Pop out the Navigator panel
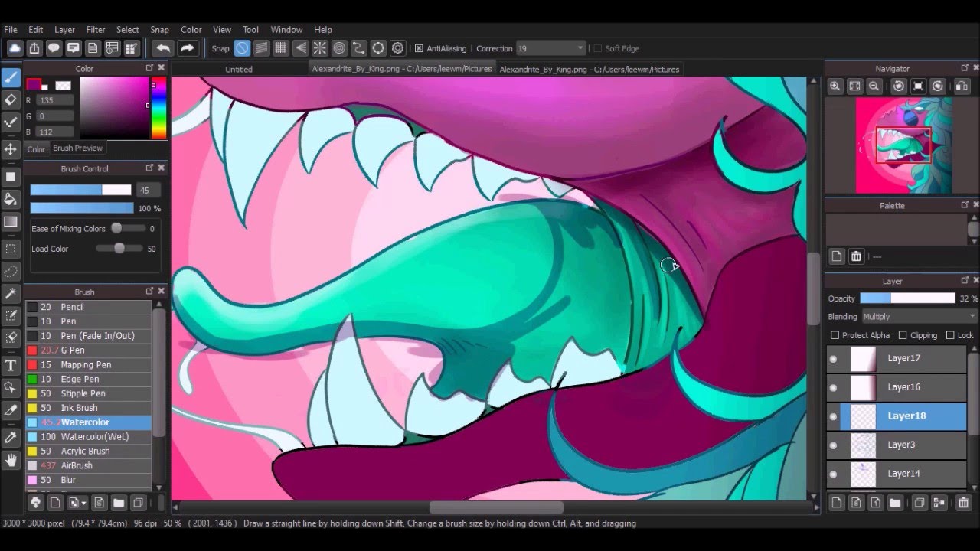The width and height of the screenshot is (980, 551). (x=965, y=68)
